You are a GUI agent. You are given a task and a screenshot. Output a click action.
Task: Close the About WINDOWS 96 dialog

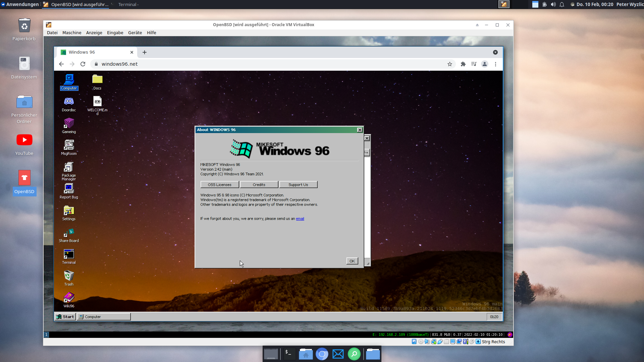coord(360,130)
